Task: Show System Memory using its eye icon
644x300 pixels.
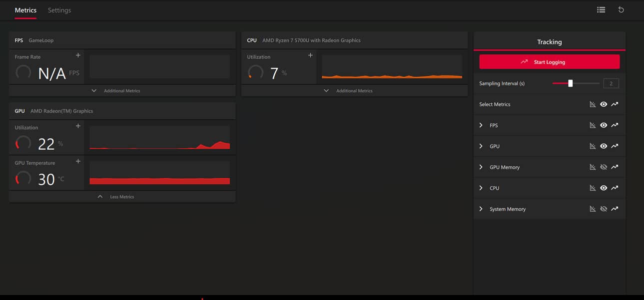Action: click(x=604, y=209)
